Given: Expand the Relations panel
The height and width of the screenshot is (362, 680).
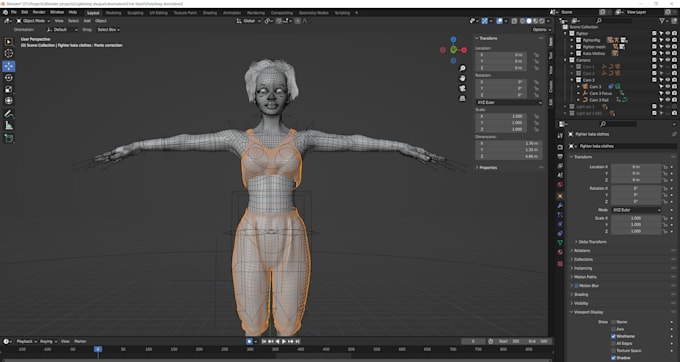Looking at the screenshot, I should pos(582,251).
